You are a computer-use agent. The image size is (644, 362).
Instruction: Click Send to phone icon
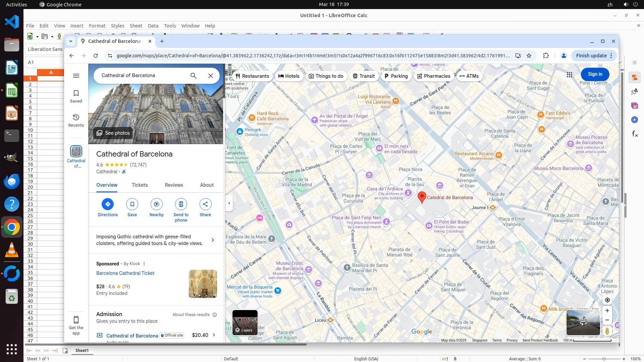181,204
